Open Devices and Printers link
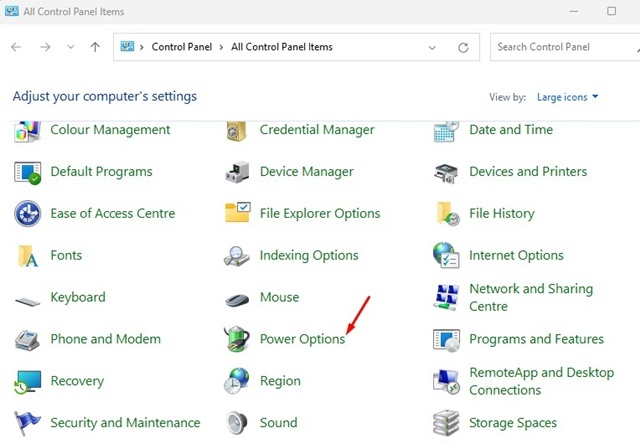 (528, 171)
